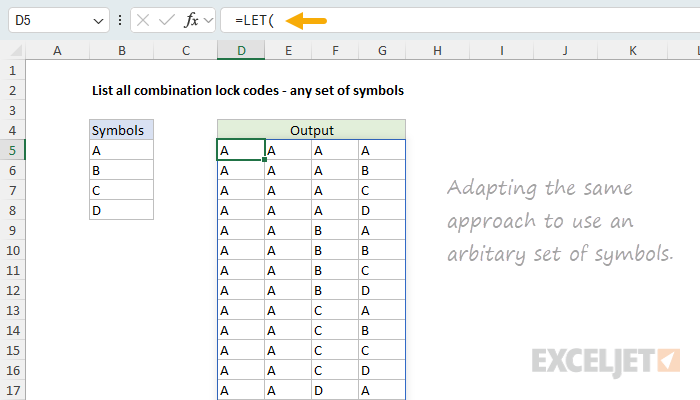Select column E header
Image resolution: width=700 pixels, height=400 pixels.
click(x=288, y=50)
